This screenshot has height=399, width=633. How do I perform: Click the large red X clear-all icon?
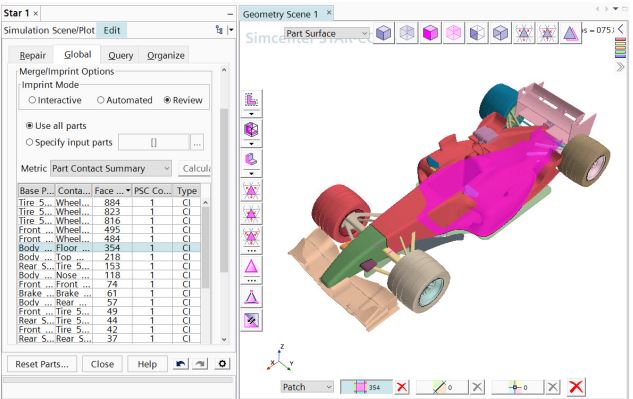click(x=576, y=387)
